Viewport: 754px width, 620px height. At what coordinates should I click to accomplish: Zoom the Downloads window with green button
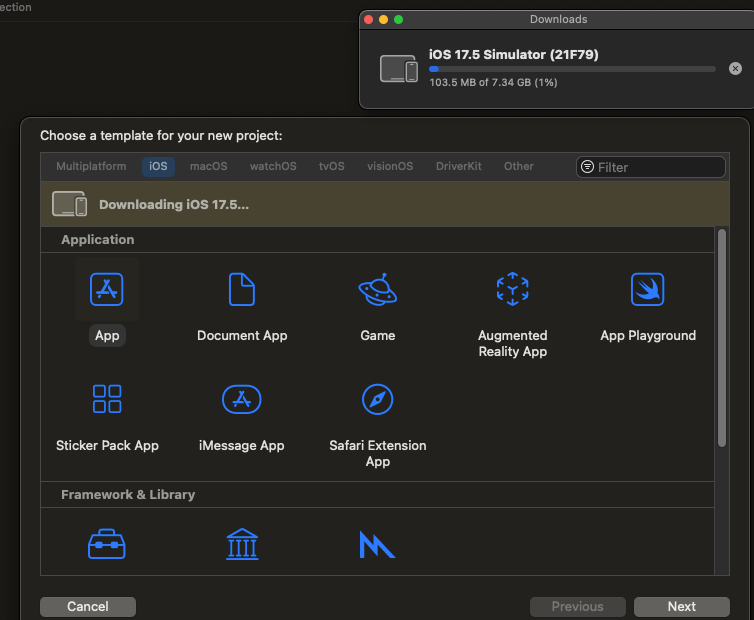coord(398,19)
